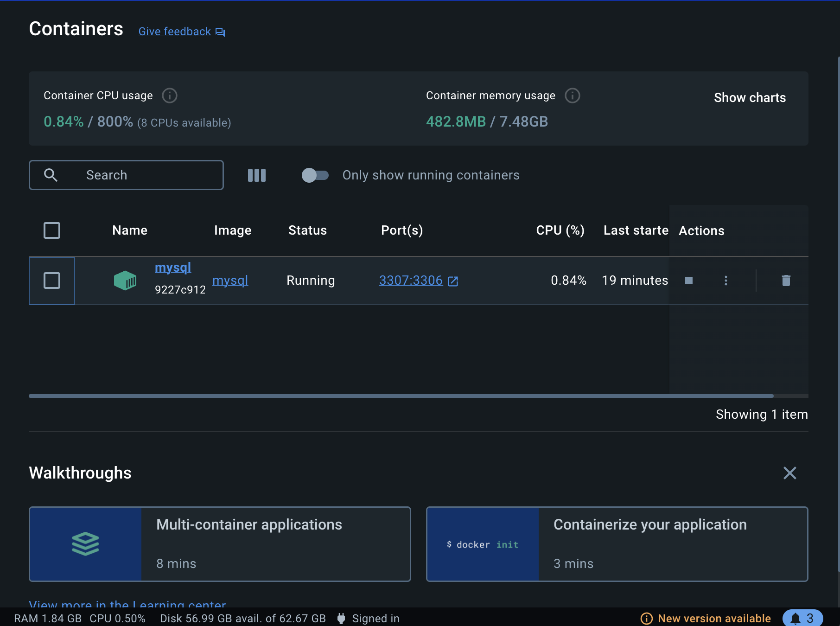
Task: Click the docker init thumbnail
Action: pyautogui.click(x=483, y=544)
